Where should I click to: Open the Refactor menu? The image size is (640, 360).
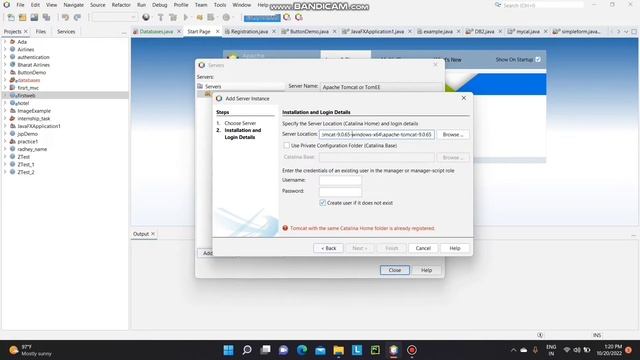(121, 5)
